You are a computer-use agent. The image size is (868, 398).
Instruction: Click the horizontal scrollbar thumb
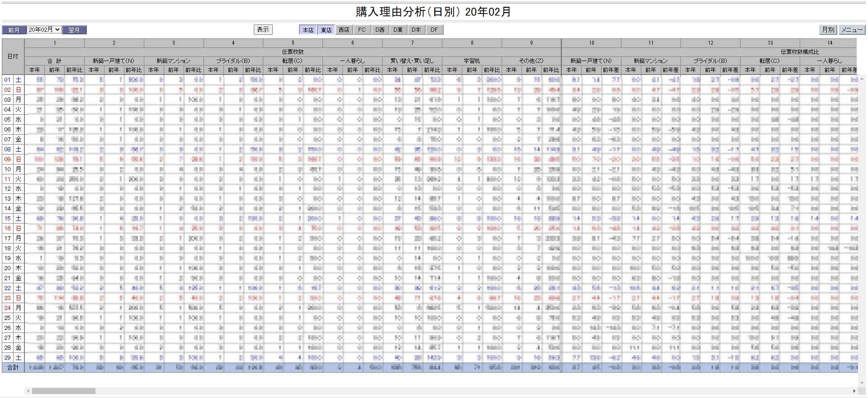63,391
